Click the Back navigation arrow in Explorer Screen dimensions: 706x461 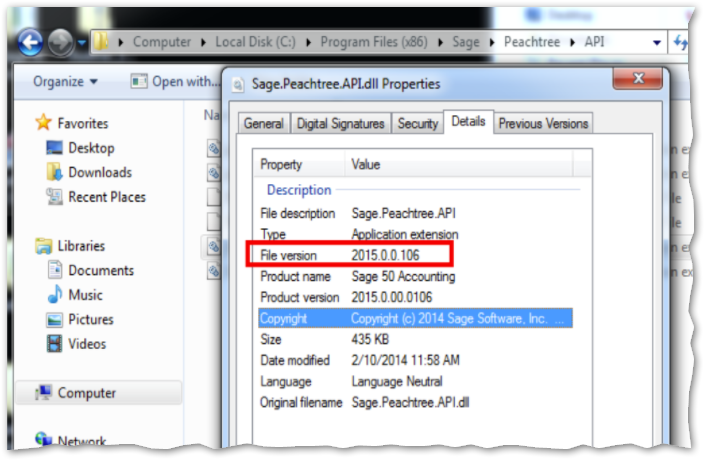[x=30, y=43]
